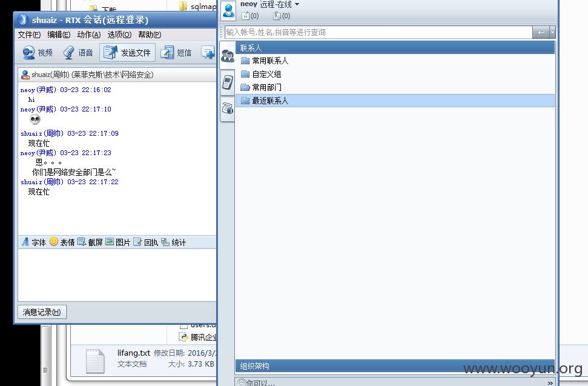588x386 pixels.
Task: Expand the 组织架构 panel header
Action: (x=395, y=366)
